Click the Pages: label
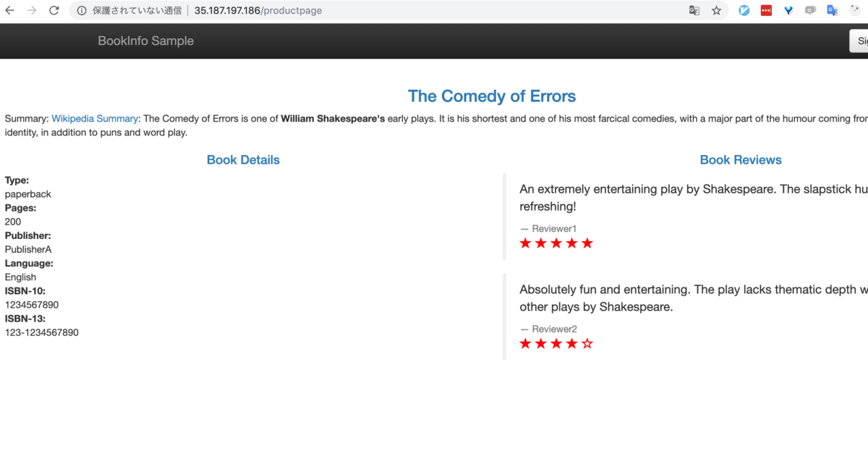This screenshot has height=475, width=868. point(20,208)
